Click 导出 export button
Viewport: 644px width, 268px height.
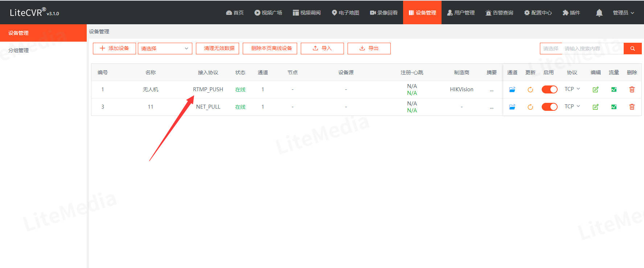[x=369, y=49]
